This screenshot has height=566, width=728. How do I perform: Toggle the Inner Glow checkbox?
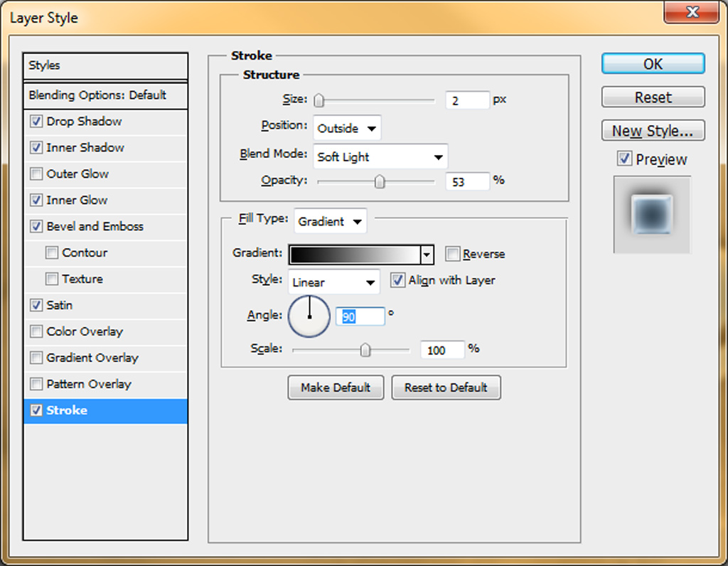pyautogui.click(x=36, y=200)
